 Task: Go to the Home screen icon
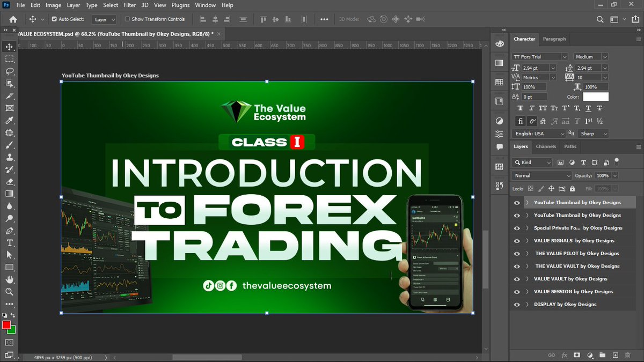pyautogui.click(x=13, y=19)
